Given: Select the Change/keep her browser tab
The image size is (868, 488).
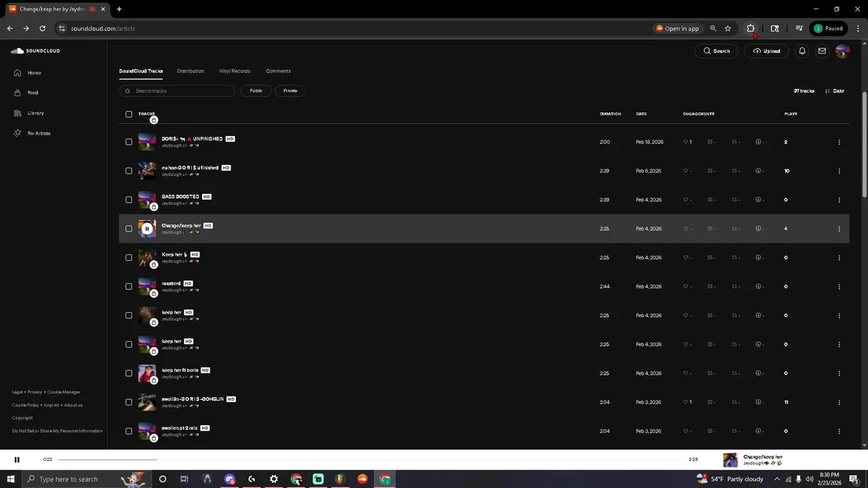Looking at the screenshot, I should pyautogui.click(x=57, y=9).
